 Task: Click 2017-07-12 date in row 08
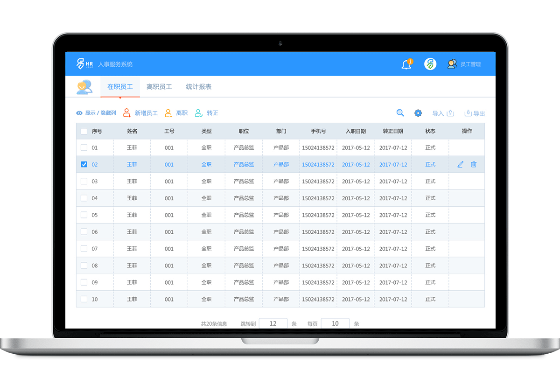click(x=393, y=266)
